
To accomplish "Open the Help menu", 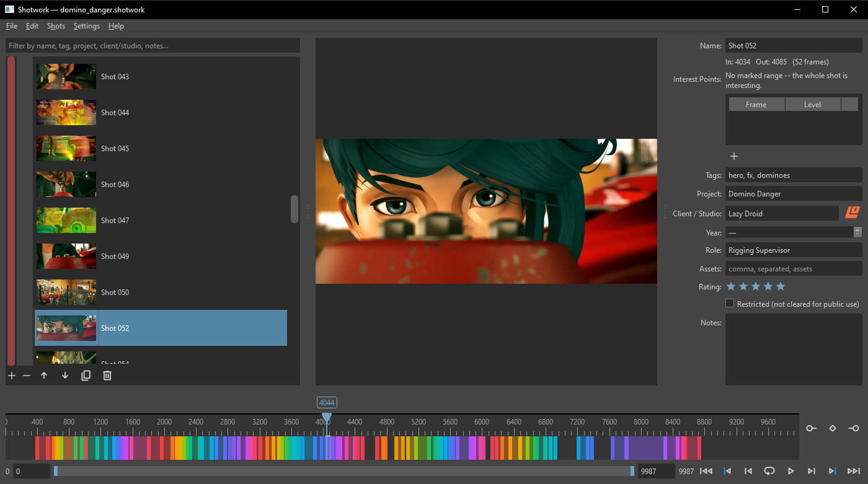I will pyautogui.click(x=116, y=26).
